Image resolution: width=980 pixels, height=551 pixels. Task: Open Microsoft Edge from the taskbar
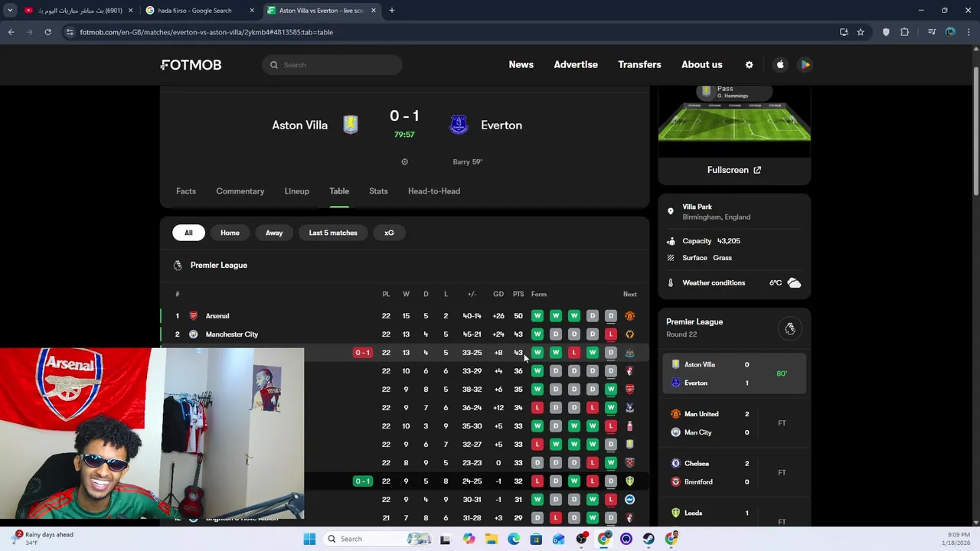[514, 539]
